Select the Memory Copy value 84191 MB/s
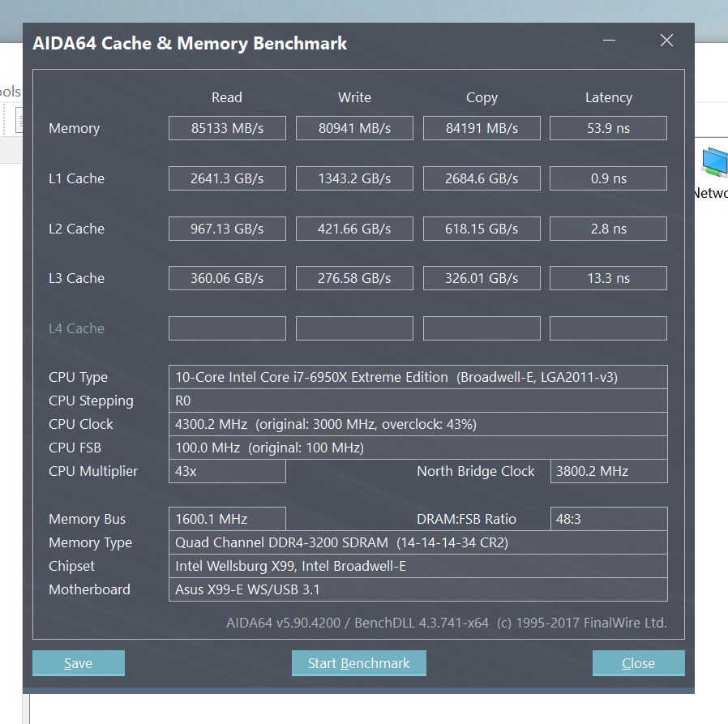 pyautogui.click(x=482, y=128)
